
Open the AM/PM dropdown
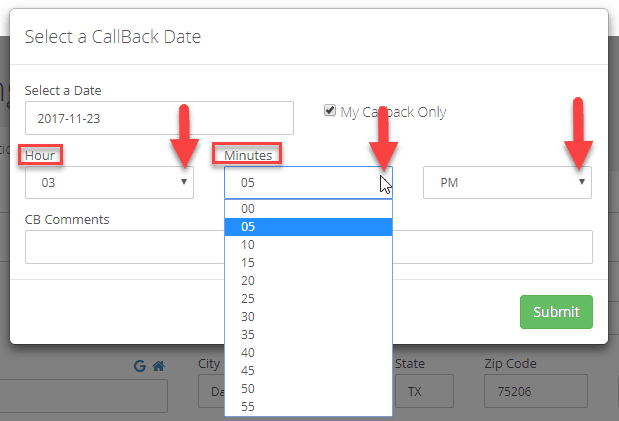click(507, 182)
